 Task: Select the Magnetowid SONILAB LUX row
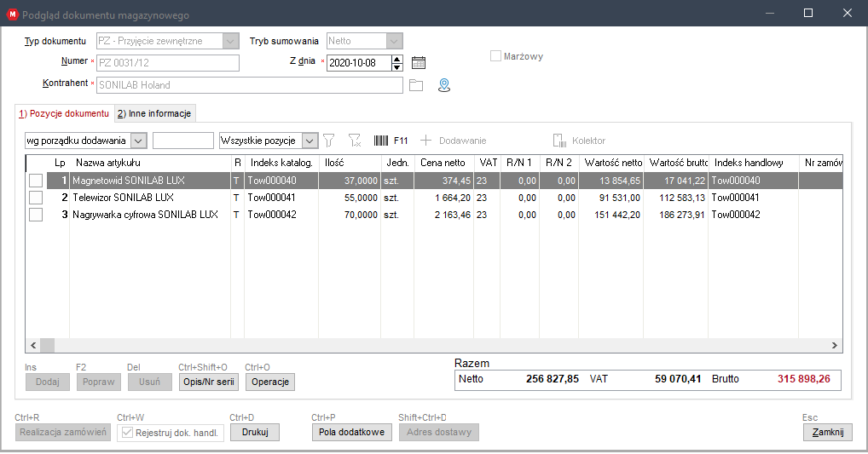(434, 181)
